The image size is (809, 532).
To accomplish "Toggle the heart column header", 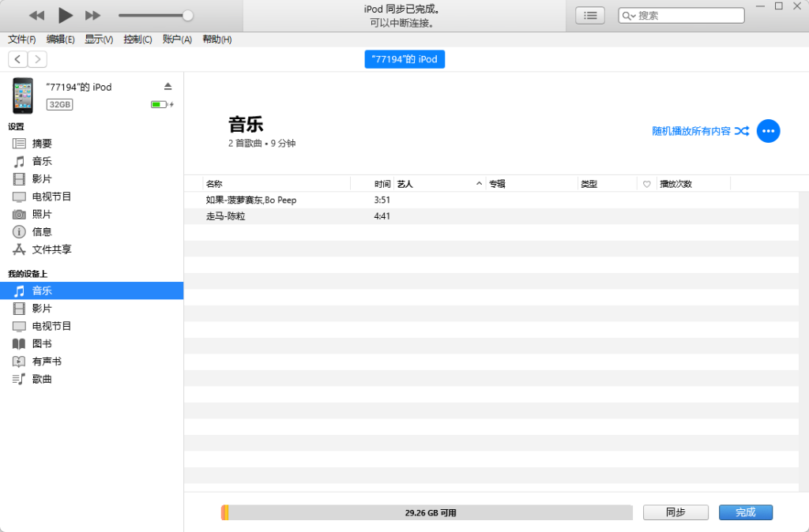I will 646,184.
